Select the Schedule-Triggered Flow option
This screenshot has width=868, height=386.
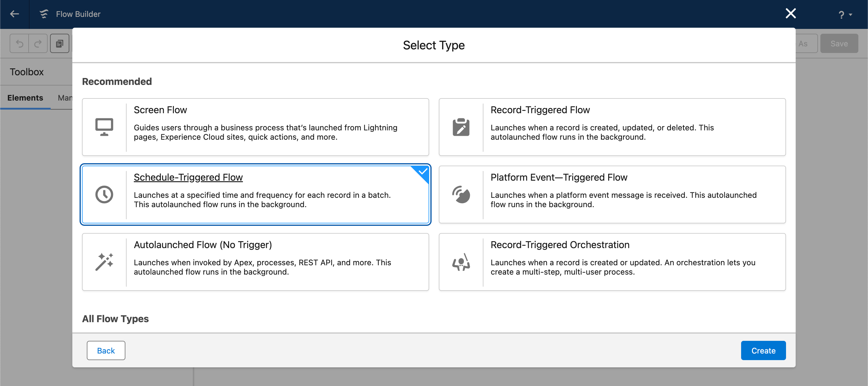[x=255, y=195]
